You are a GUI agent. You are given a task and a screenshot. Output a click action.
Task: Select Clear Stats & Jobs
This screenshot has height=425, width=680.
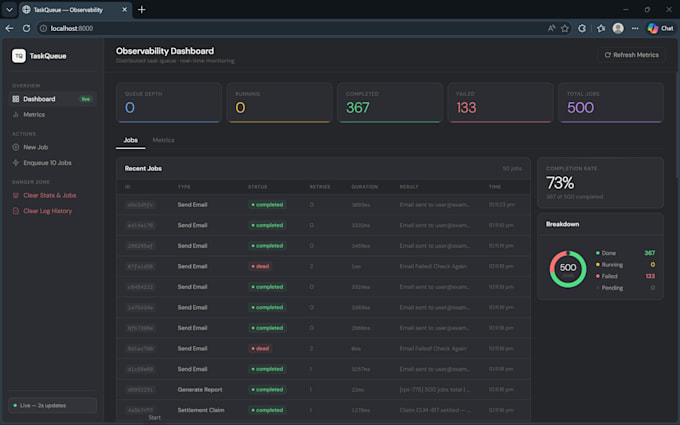52,195
